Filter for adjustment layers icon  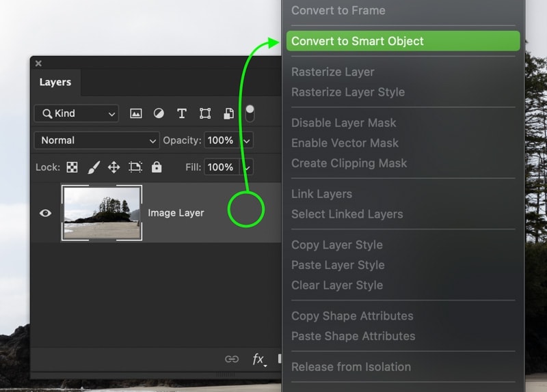(x=159, y=113)
